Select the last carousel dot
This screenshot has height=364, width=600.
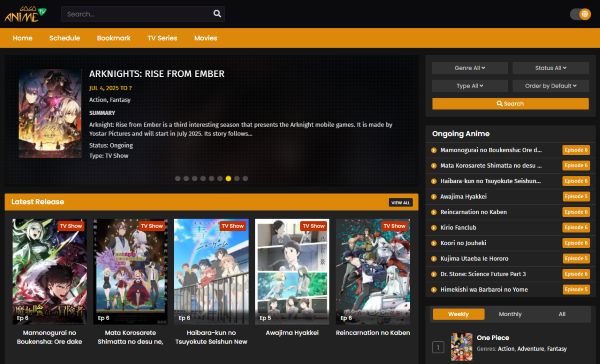pyautogui.click(x=245, y=178)
